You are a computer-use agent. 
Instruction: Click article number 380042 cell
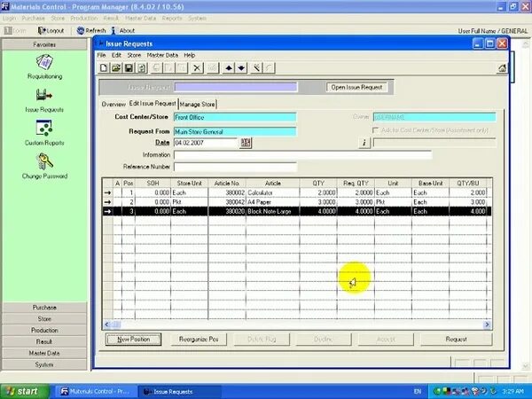click(227, 202)
